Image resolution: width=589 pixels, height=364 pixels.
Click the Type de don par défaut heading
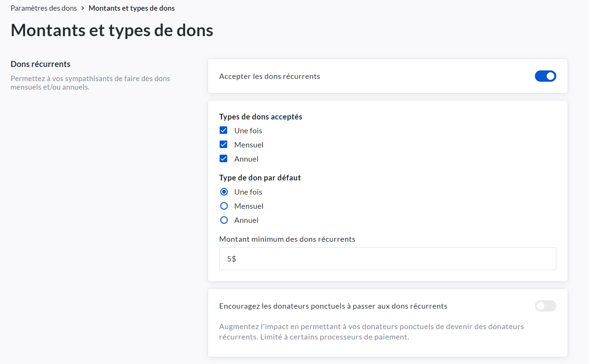(x=260, y=178)
